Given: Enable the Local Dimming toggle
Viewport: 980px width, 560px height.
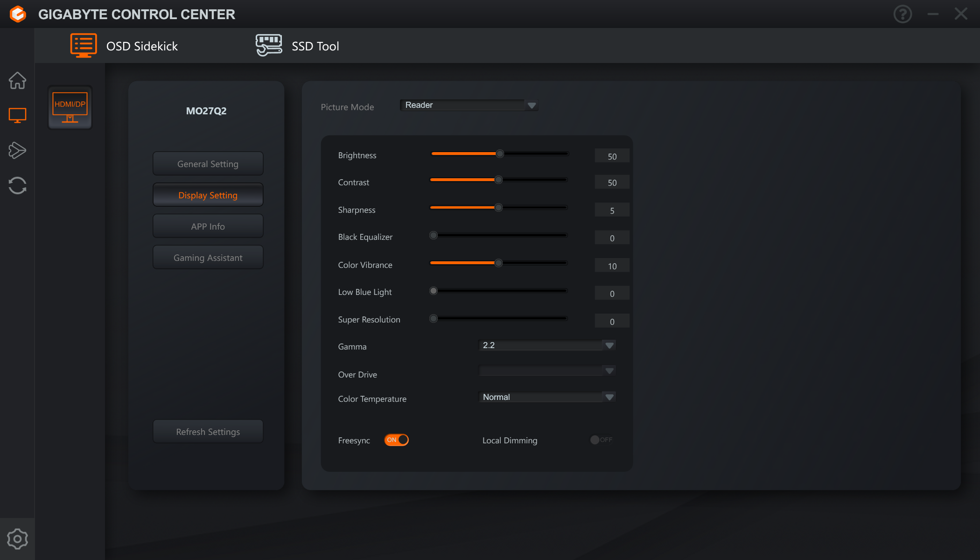Looking at the screenshot, I should (601, 440).
